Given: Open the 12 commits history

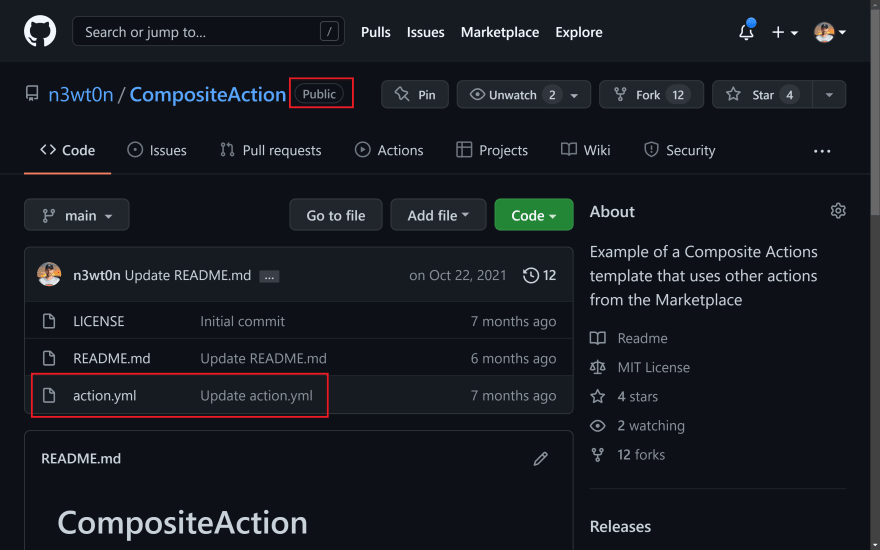Looking at the screenshot, I should [539, 276].
